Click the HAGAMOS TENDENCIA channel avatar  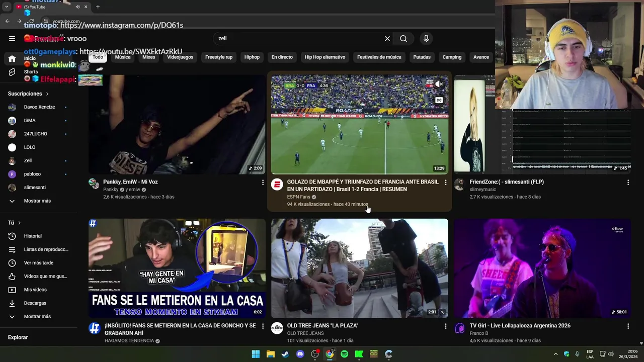tap(94, 328)
